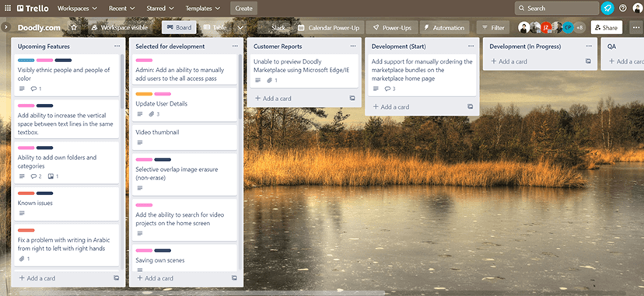The width and height of the screenshot is (644, 296).
Task: Open the JZ member avatar
Action: point(546,27)
